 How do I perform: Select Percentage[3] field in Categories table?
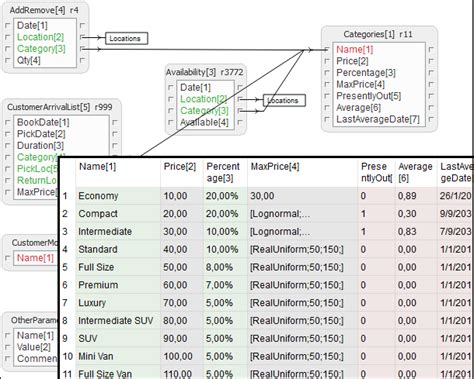pos(366,73)
